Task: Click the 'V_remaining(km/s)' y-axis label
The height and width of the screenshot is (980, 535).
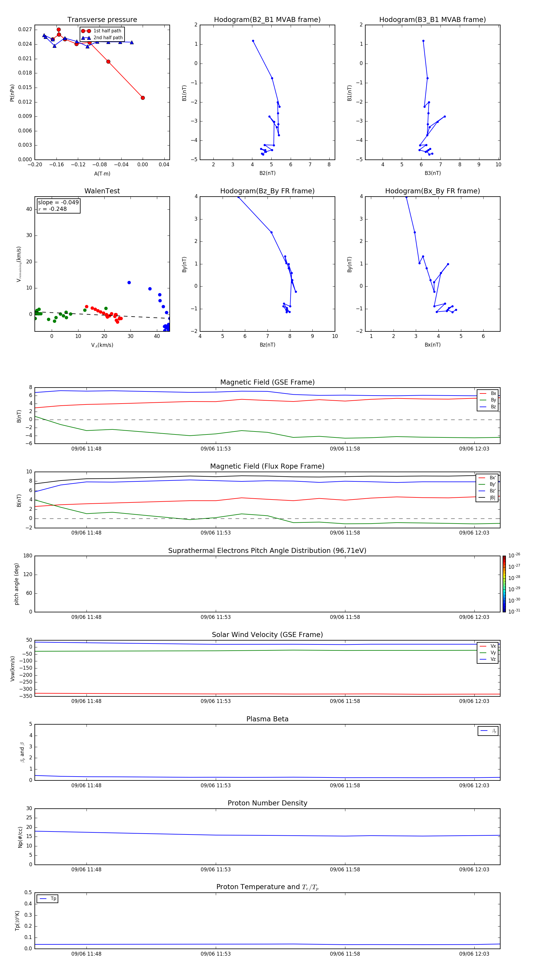Action: click(19, 264)
